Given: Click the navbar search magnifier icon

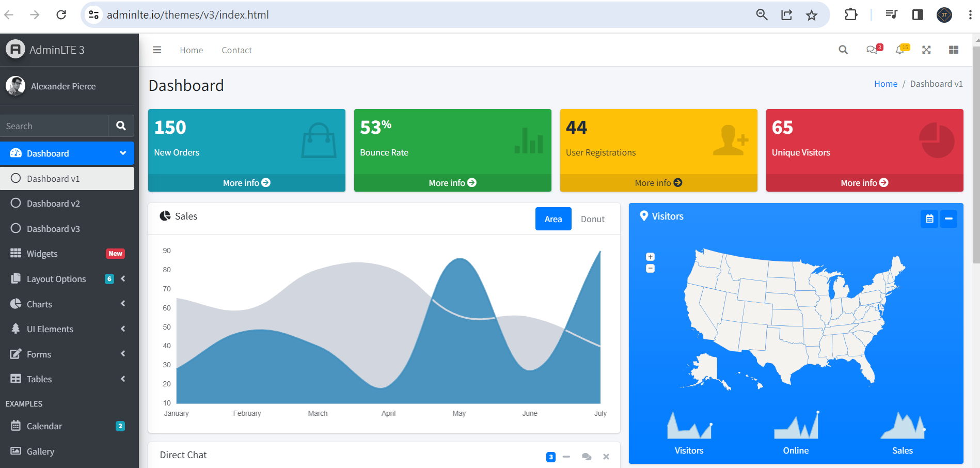Looking at the screenshot, I should coord(843,50).
